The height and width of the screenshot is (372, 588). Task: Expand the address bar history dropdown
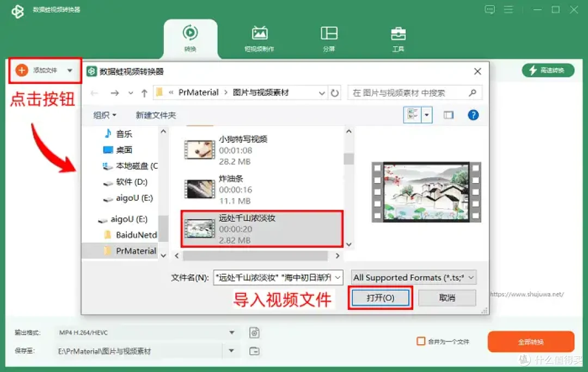point(322,93)
